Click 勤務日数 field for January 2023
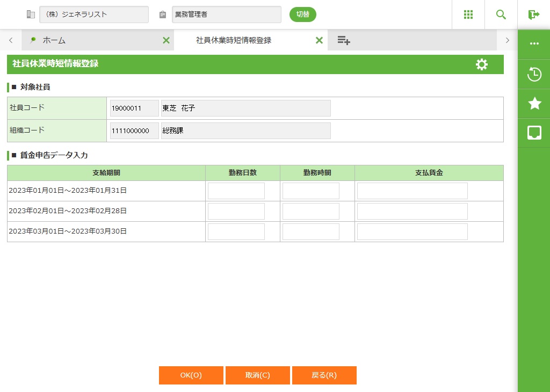550x392 pixels. click(x=236, y=191)
